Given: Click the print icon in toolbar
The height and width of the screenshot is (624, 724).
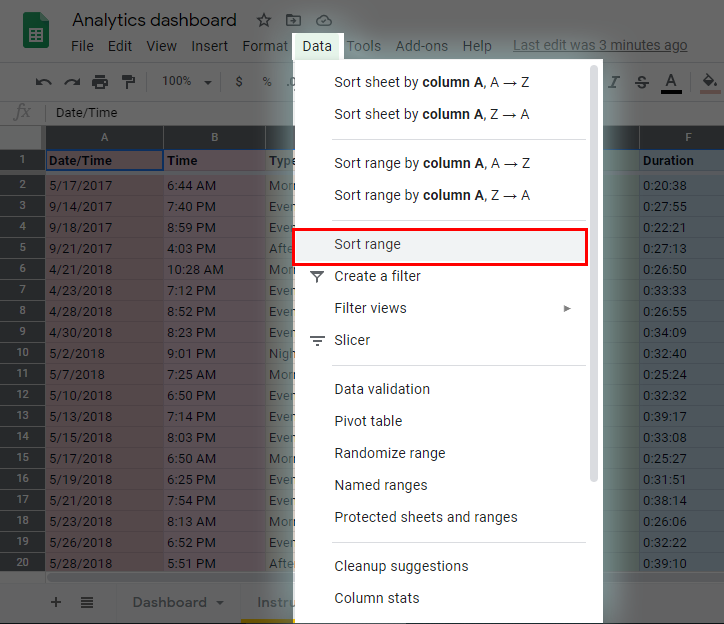Looking at the screenshot, I should click(x=100, y=82).
